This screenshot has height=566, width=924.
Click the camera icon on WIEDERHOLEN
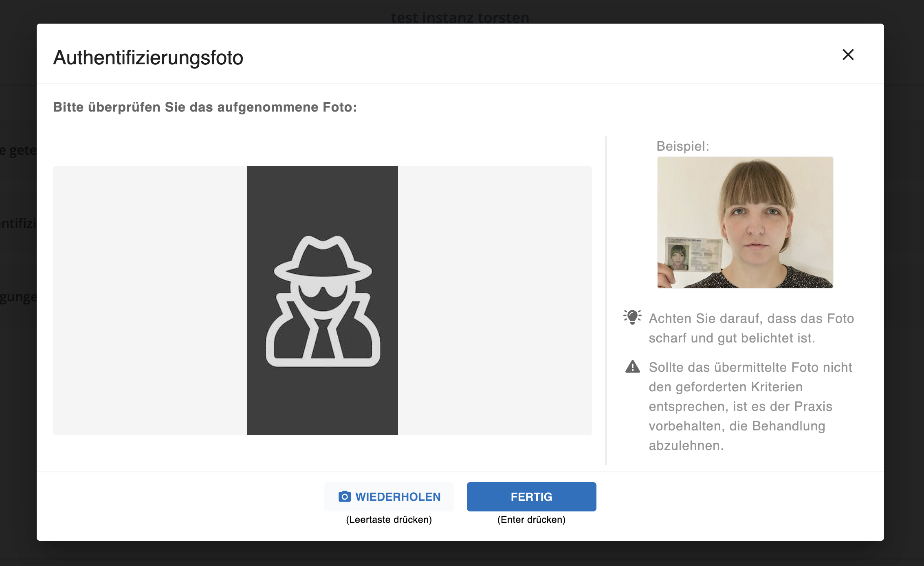(345, 496)
